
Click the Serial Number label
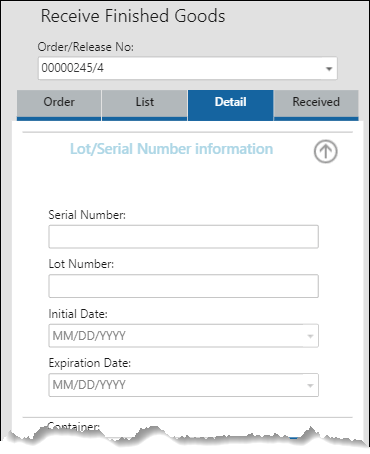click(87, 215)
